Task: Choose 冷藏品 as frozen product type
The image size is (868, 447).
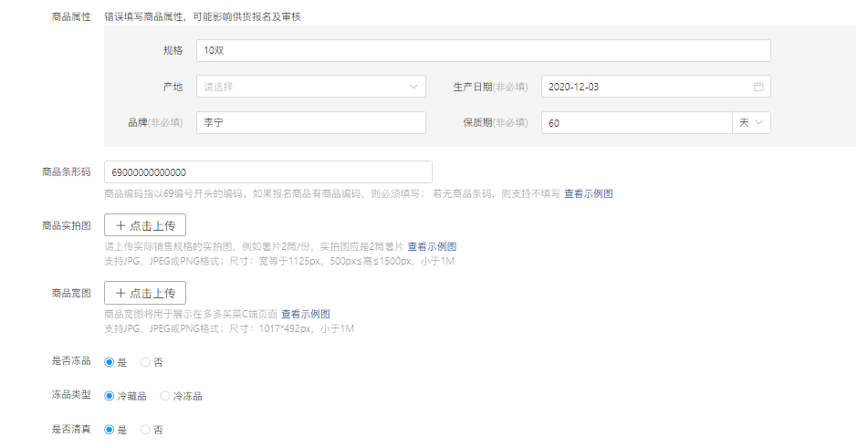Action: [110, 396]
